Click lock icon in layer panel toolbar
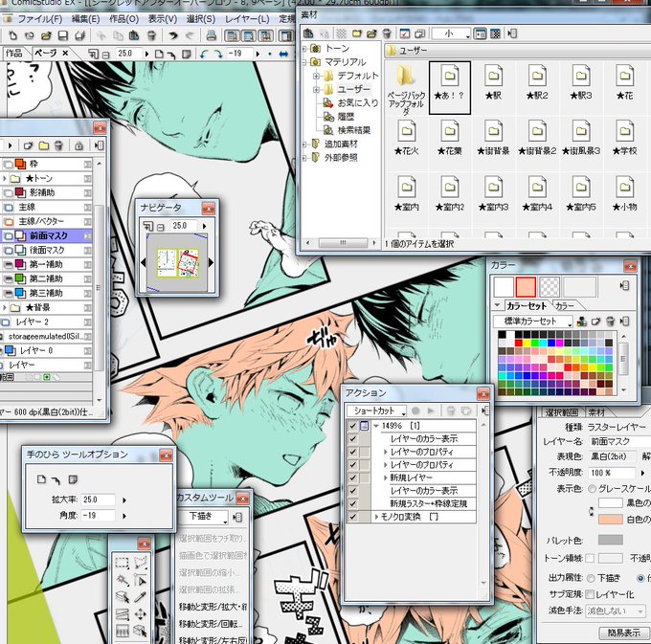Image resolution: width=651 pixels, height=644 pixels. 79,145
